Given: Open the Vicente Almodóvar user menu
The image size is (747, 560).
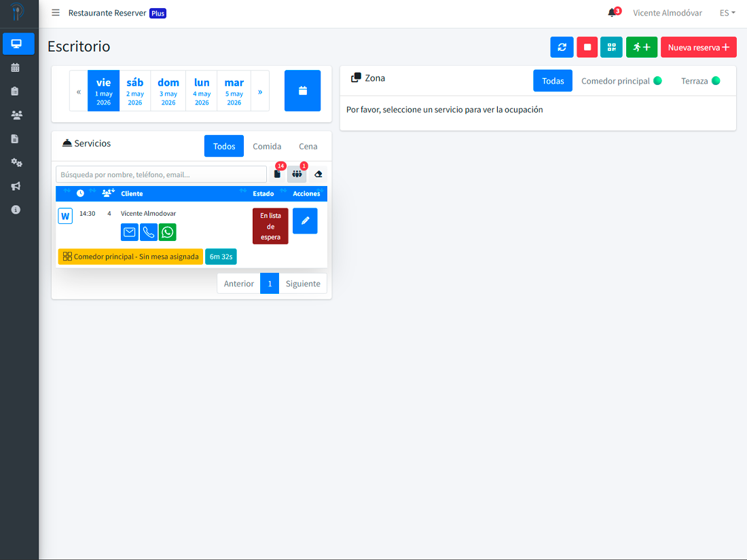Looking at the screenshot, I should (x=667, y=13).
